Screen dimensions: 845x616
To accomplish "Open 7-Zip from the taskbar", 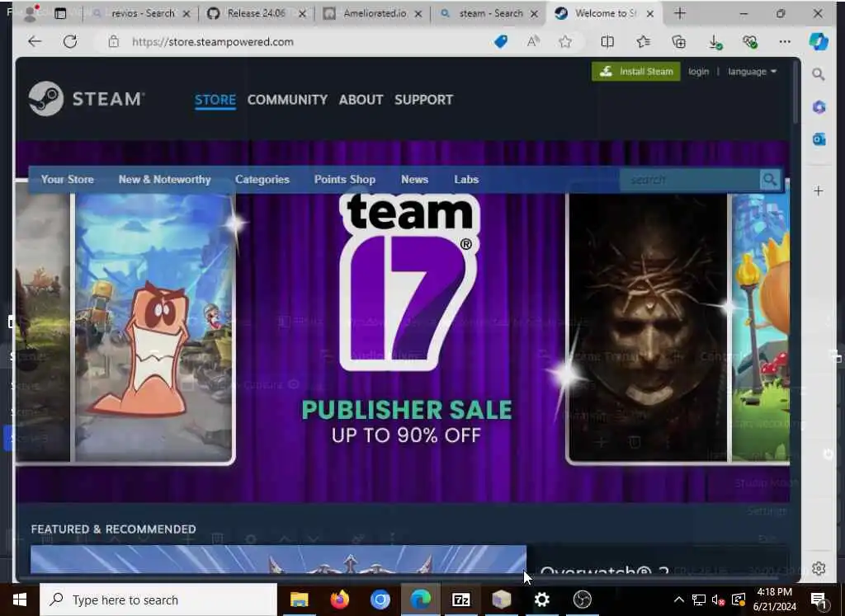I will pos(460,600).
